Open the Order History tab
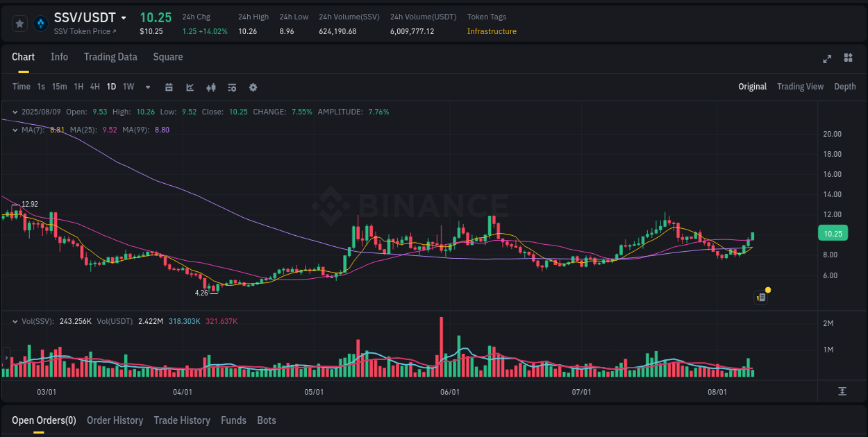Image resolution: width=868 pixels, height=437 pixels. pos(115,420)
